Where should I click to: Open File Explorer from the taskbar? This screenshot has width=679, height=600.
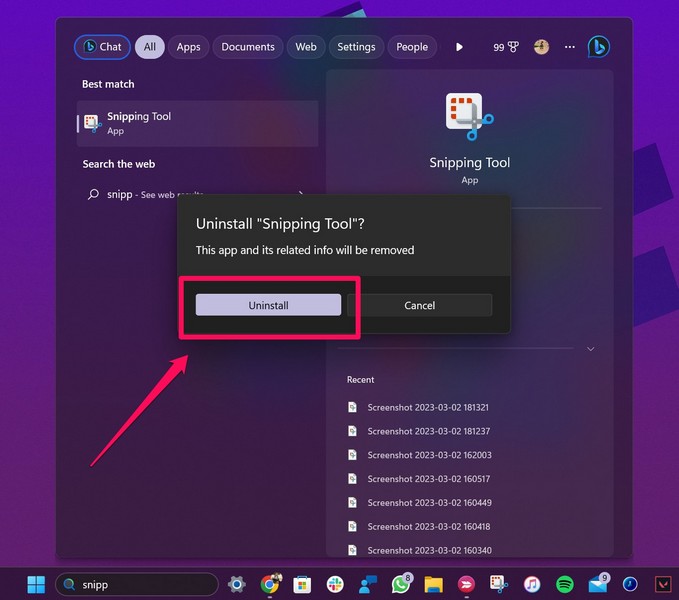click(x=433, y=584)
